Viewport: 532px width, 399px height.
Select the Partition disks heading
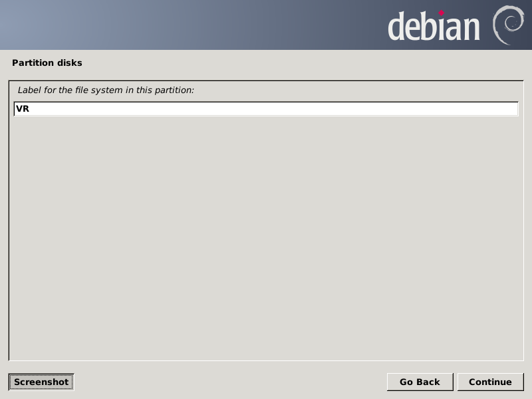(x=47, y=63)
